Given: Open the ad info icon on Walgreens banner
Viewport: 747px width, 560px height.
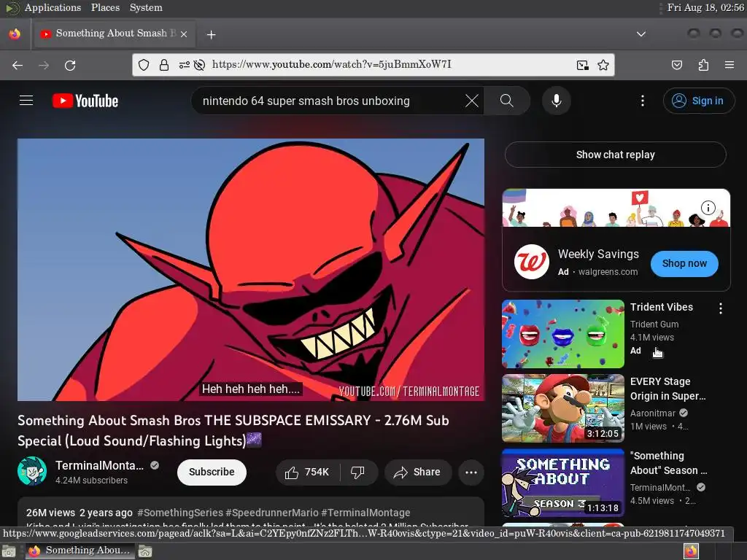Looking at the screenshot, I should tap(708, 208).
